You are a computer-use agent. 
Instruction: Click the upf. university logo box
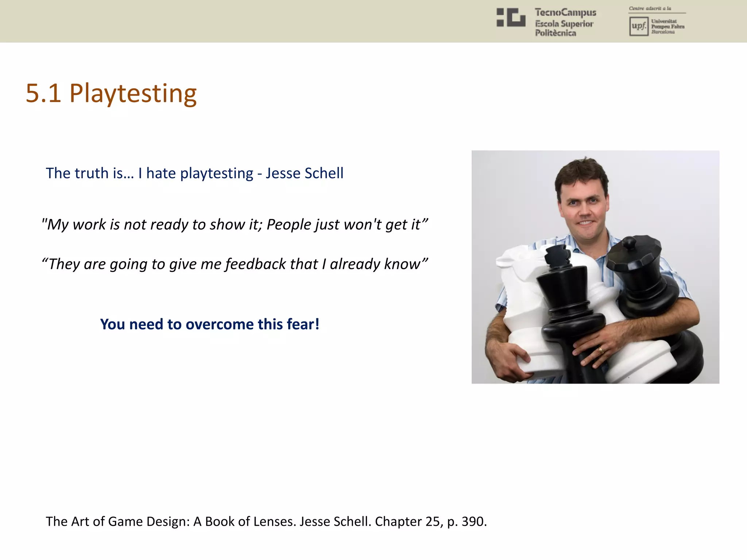click(639, 26)
